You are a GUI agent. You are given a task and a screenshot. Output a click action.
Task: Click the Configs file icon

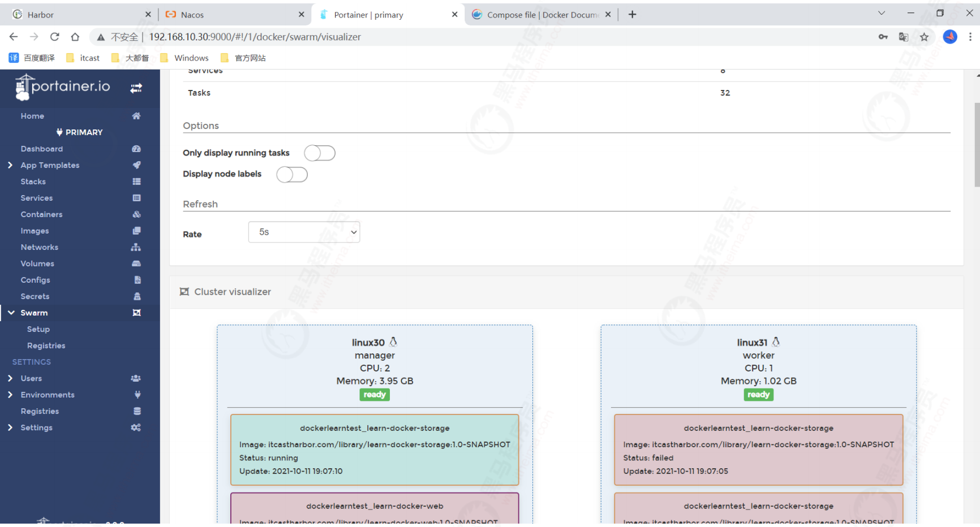click(x=137, y=280)
